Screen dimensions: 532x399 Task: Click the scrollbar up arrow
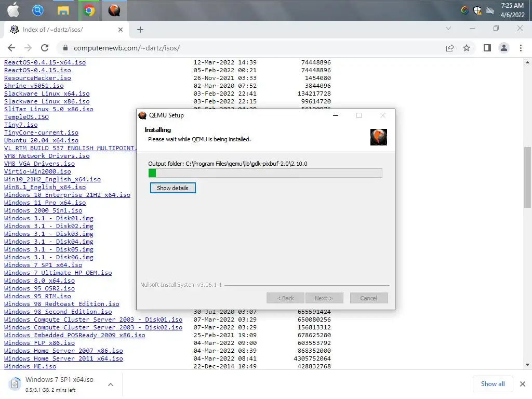pyautogui.click(x=527, y=62)
